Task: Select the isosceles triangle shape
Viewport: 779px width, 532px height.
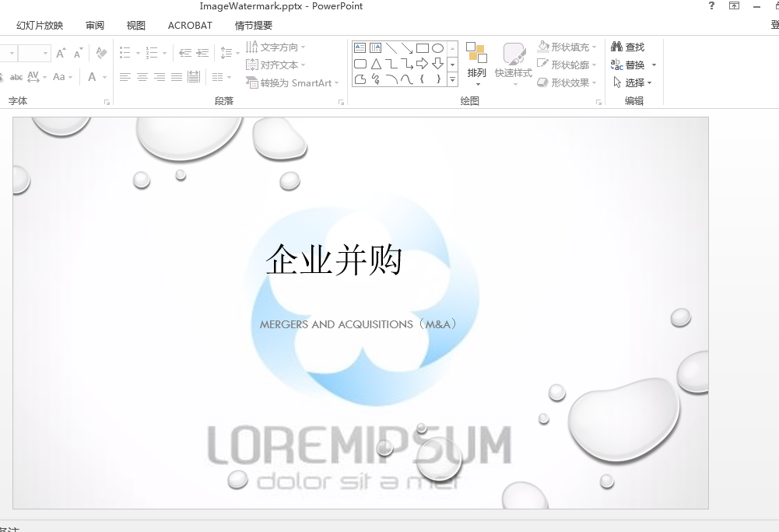Action: click(376, 64)
